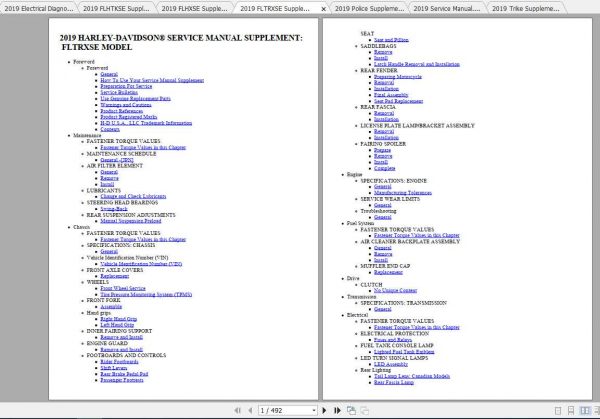
Task: Switch to continuous page layout
Action: point(571,411)
